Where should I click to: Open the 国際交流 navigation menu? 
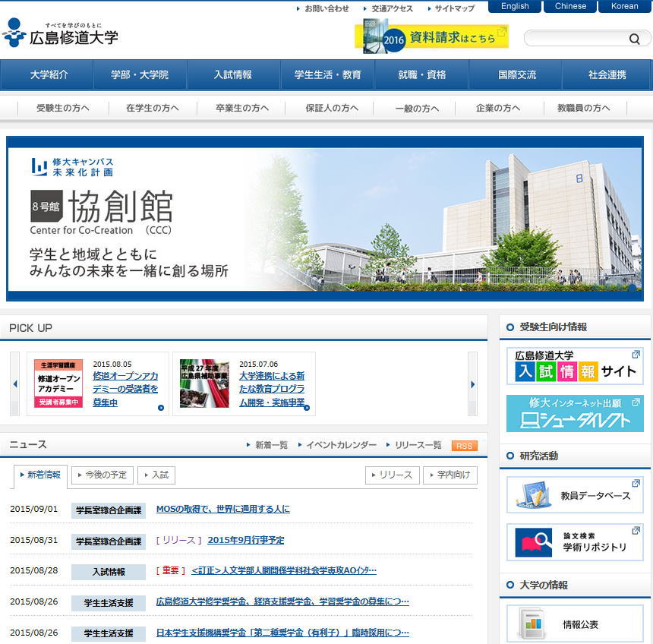[516, 75]
